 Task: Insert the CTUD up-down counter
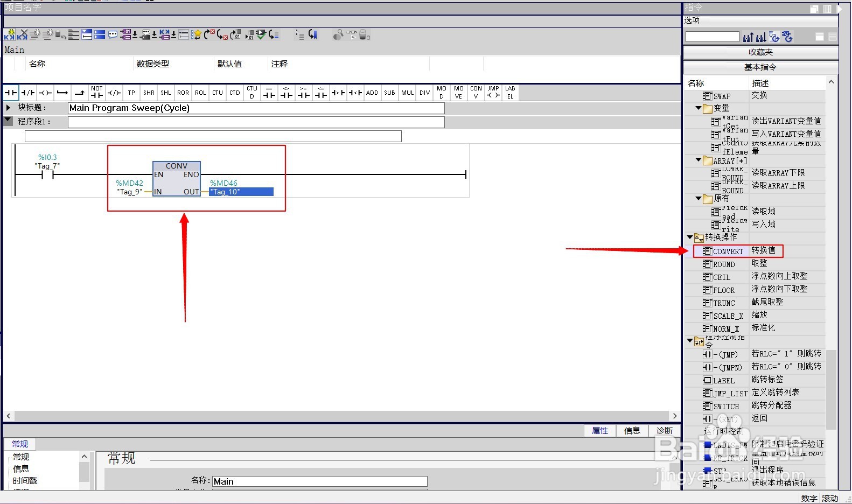coord(252,93)
